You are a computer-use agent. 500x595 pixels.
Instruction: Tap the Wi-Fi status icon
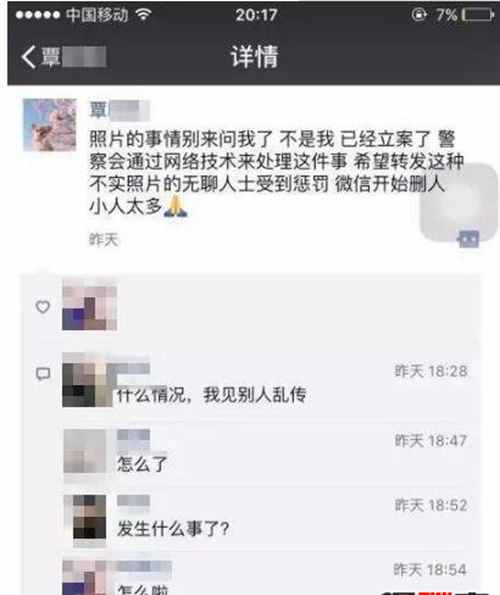(x=144, y=15)
